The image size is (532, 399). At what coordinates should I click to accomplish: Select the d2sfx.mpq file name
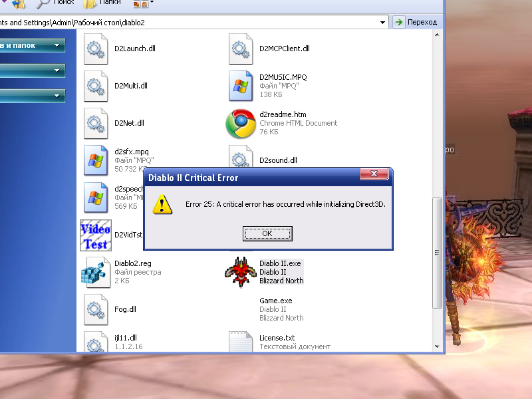[131, 152]
